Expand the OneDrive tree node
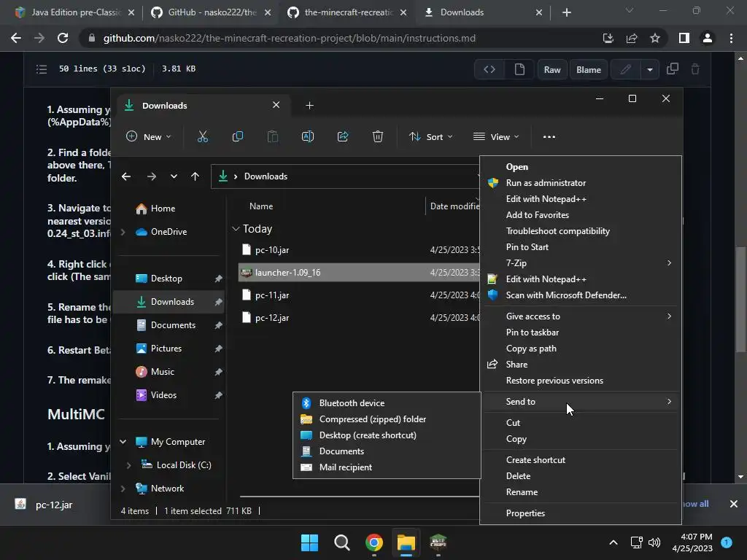747x560 pixels. tap(123, 232)
